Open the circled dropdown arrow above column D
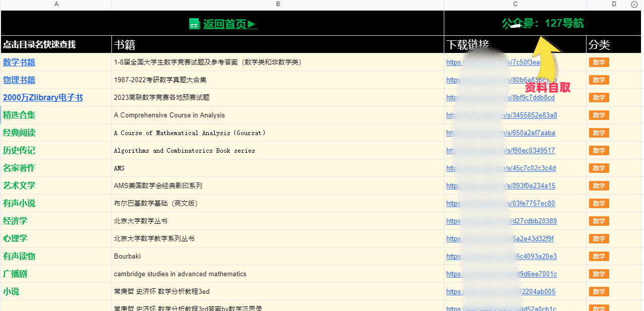The height and width of the screenshot is (311, 644). pos(634,5)
